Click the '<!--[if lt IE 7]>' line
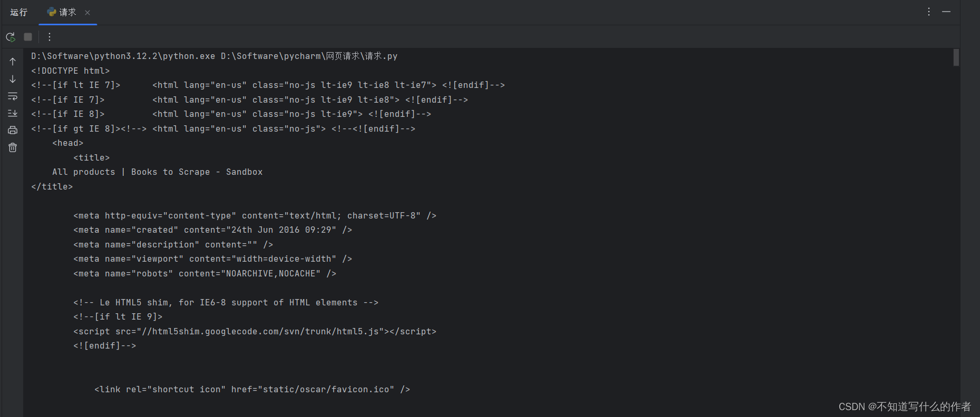The width and height of the screenshot is (980, 417). (268, 85)
